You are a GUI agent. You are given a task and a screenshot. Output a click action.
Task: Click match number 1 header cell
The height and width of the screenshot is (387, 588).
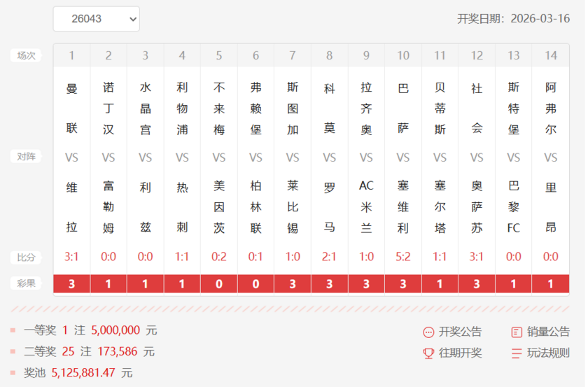[x=71, y=55]
